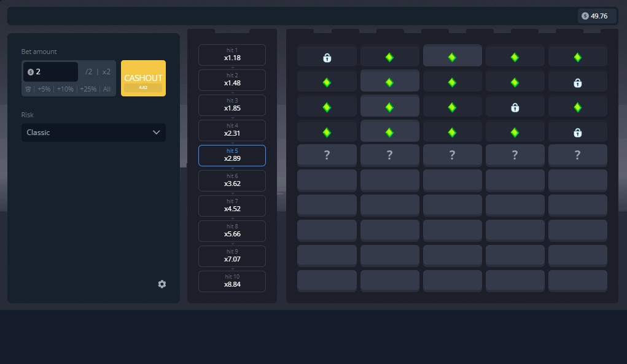
Task: Bet entire balance with the All button
Action: point(107,89)
